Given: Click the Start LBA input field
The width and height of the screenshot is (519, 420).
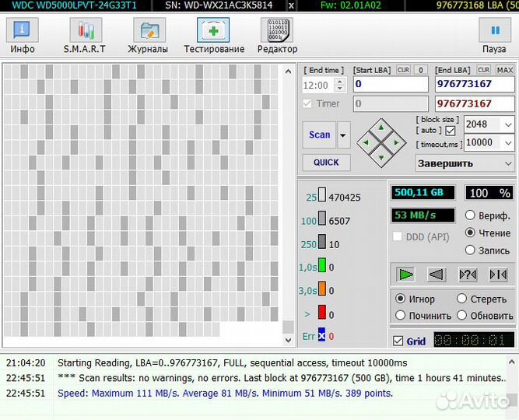Looking at the screenshot, I should (390, 84).
